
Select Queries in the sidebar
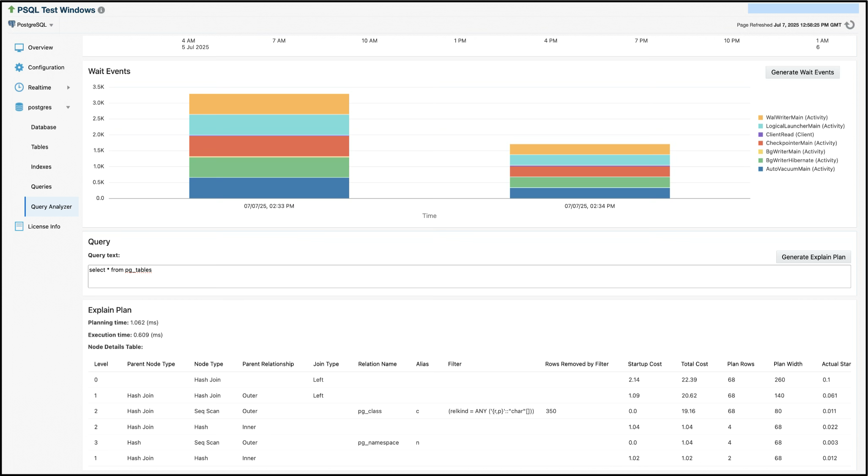click(x=41, y=186)
